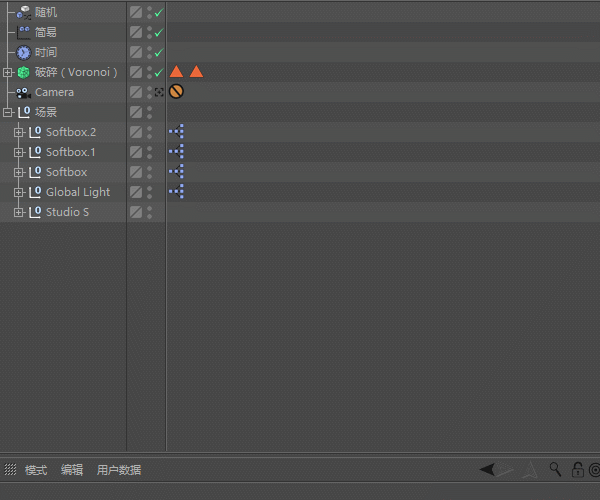Viewport: 600px width, 500px height.
Task: Disable the green checkmark on 简易 row
Action: tap(159, 33)
